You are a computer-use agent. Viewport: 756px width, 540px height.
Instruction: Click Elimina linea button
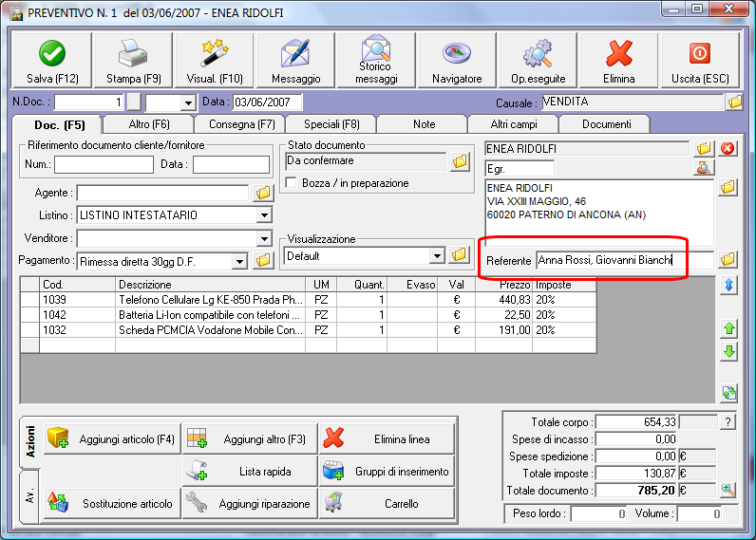click(x=387, y=438)
